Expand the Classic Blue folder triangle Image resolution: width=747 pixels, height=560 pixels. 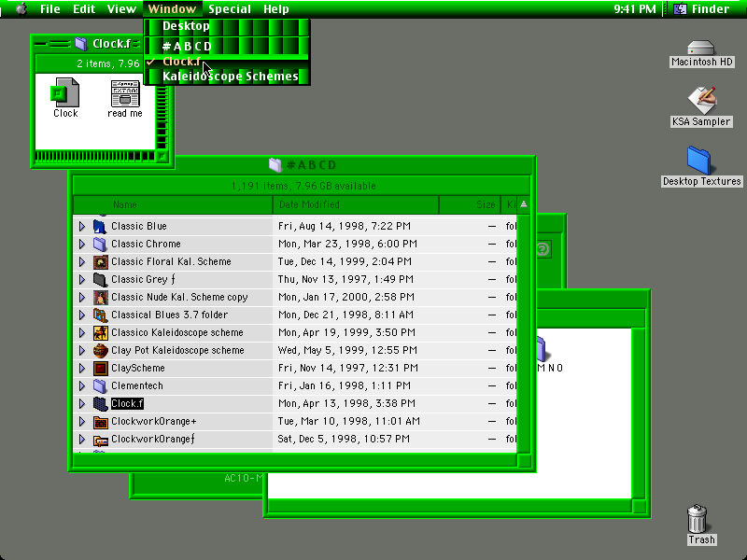(x=82, y=226)
